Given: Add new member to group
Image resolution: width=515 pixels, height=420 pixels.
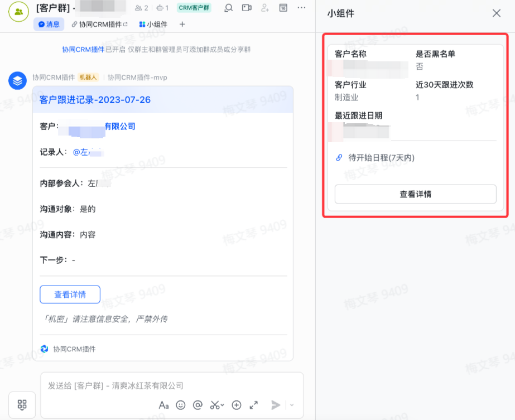Looking at the screenshot, I should coord(265,8).
